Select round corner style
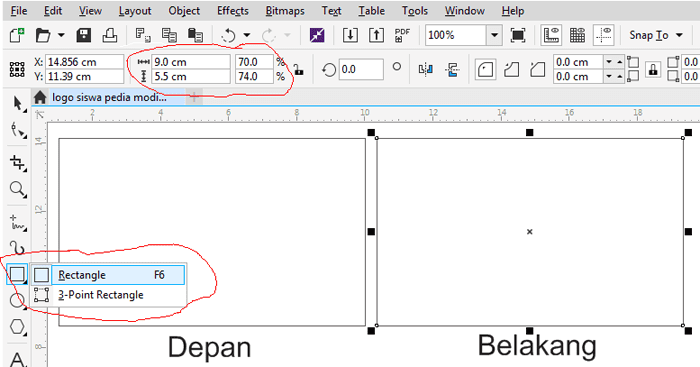This screenshot has height=367, width=700. [x=485, y=70]
